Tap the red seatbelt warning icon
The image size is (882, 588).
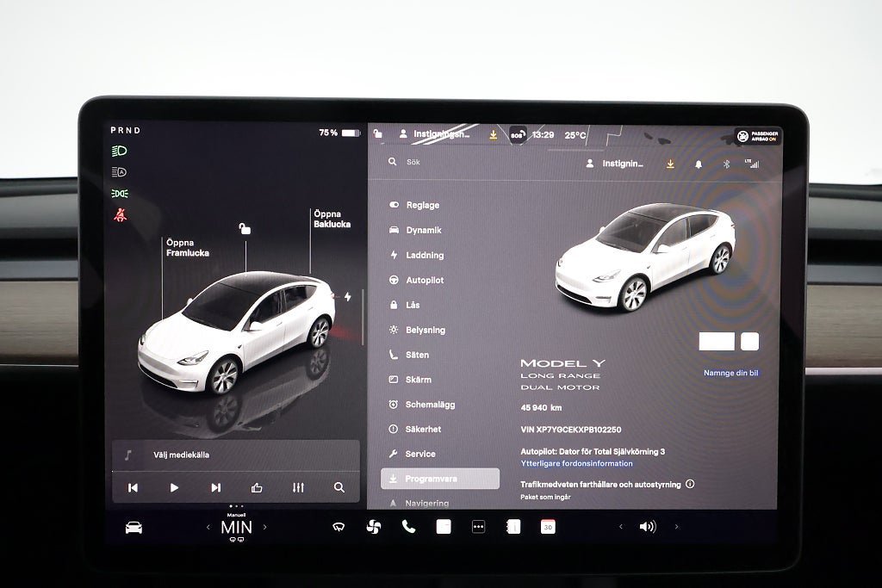pyautogui.click(x=120, y=214)
